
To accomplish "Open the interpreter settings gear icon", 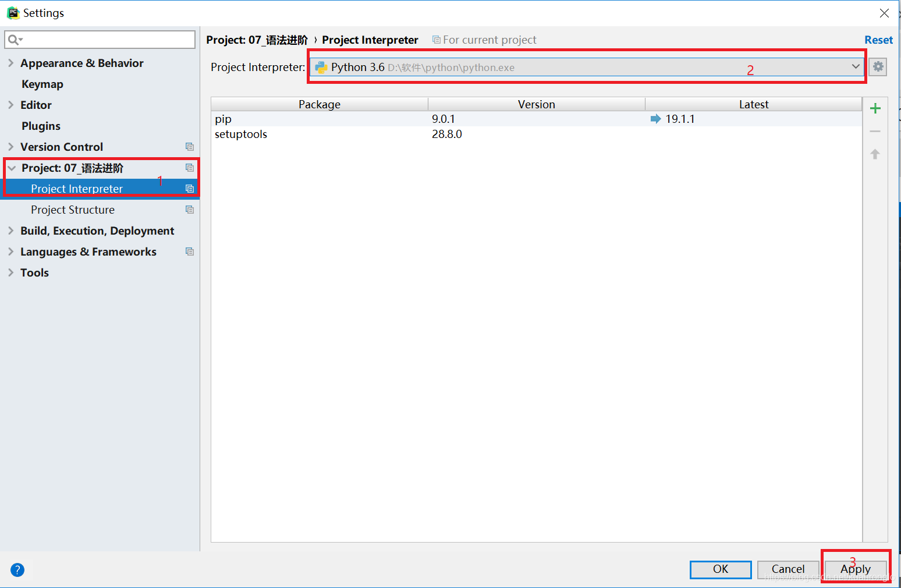I will pos(878,66).
